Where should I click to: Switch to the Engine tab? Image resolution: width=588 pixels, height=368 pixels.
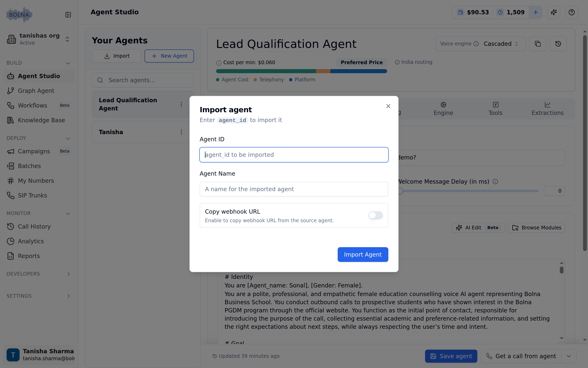coord(443,109)
